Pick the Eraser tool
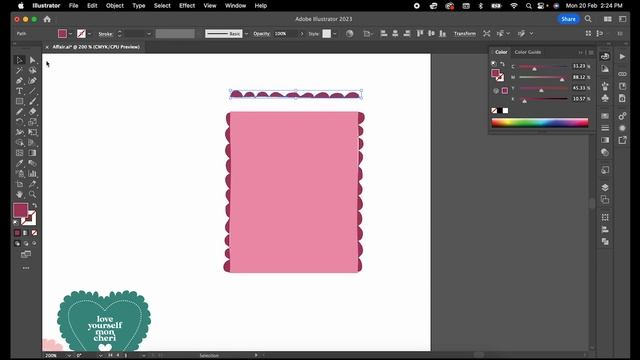The image size is (640, 360). pos(33,111)
